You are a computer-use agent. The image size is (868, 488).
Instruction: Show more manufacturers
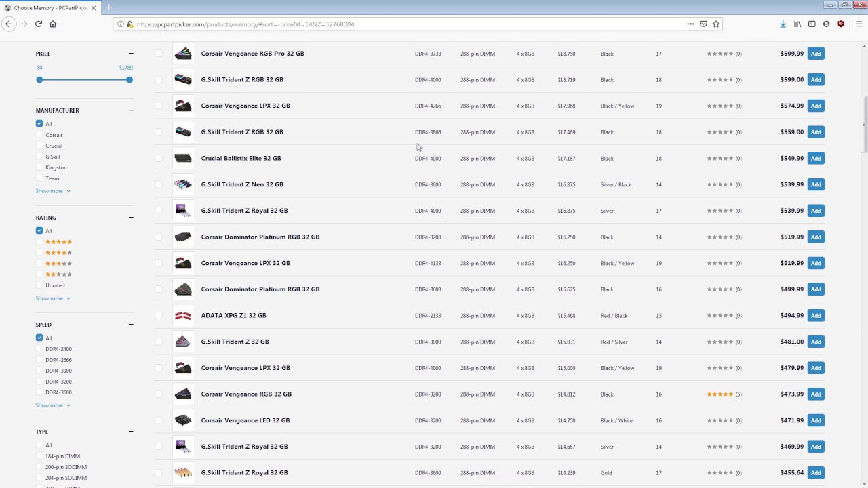click(x=53, y=191)
